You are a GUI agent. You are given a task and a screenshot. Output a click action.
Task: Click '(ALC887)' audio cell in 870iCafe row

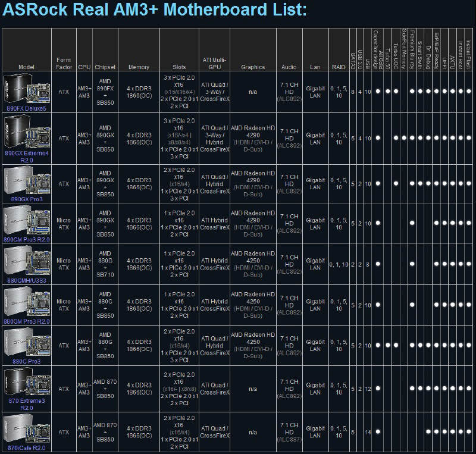point(289,440)
